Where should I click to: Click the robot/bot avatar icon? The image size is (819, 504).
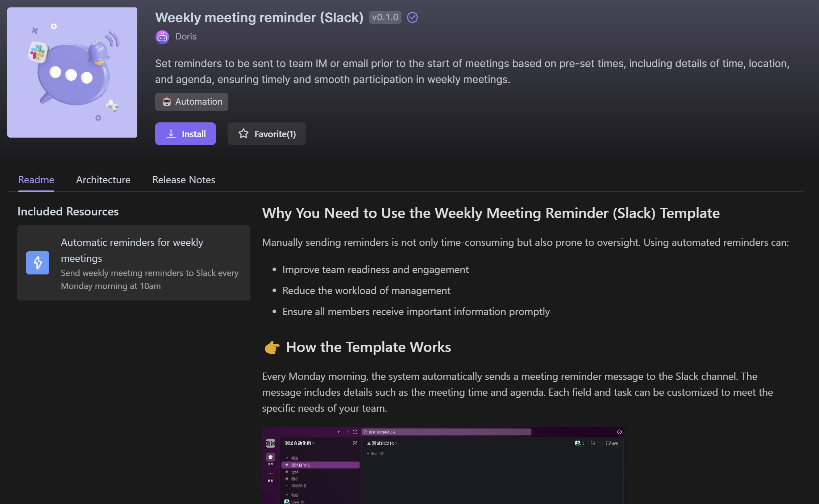point(162,36)
